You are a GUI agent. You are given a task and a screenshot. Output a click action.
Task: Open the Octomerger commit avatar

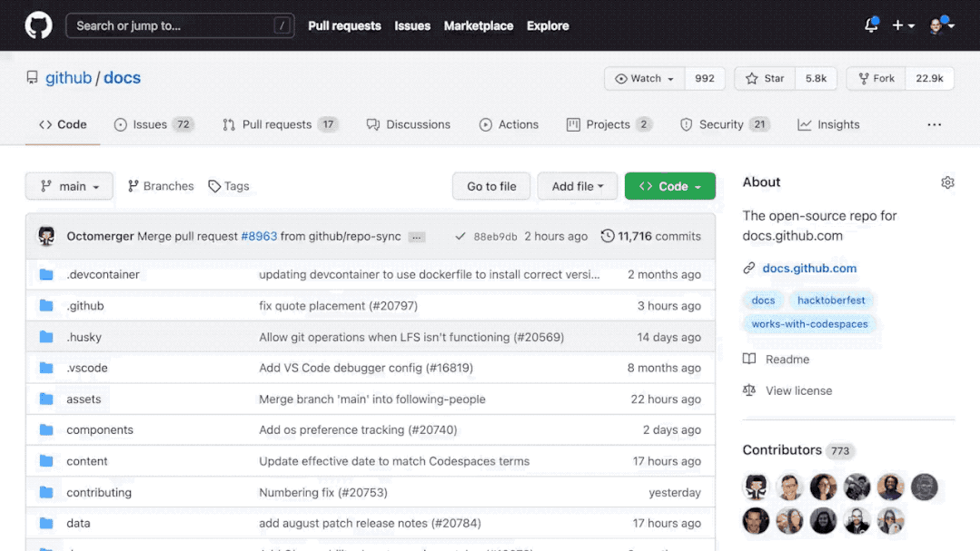(46, 236)
